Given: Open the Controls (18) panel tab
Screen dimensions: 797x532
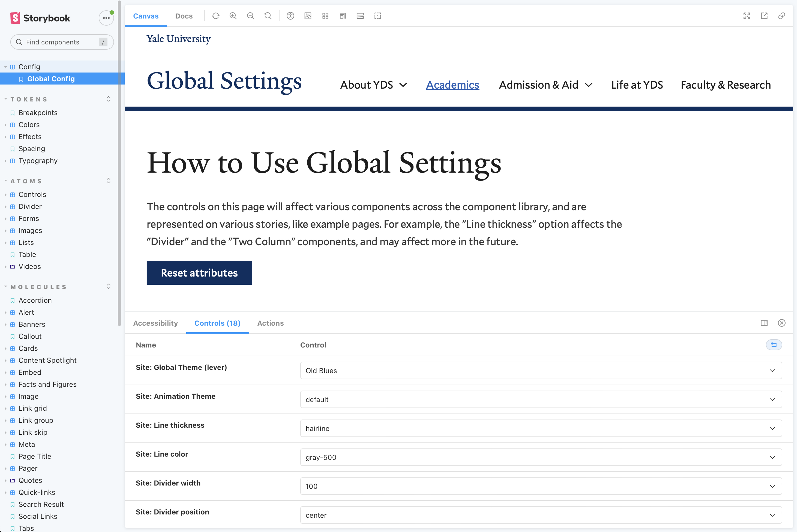Looking at the screenshot, I should 217,323.
